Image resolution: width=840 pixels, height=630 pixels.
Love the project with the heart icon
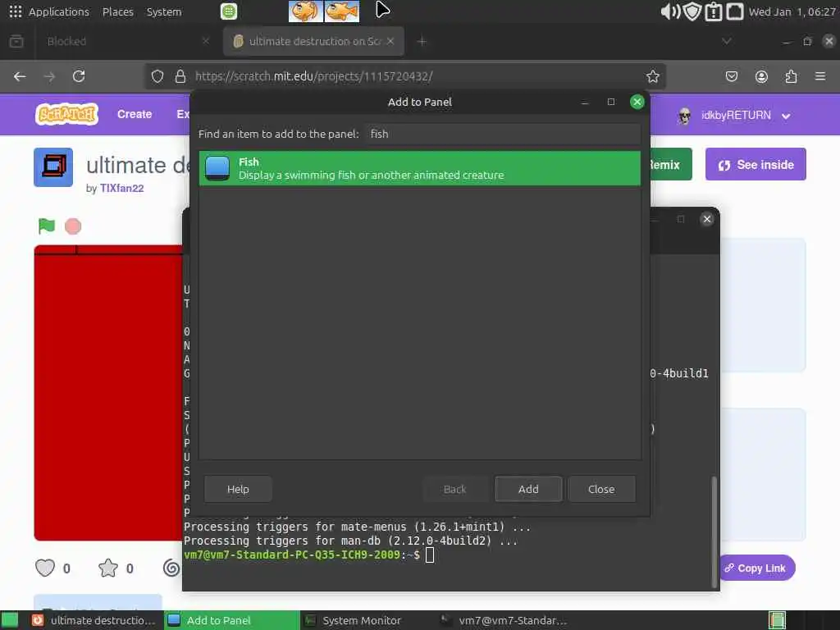tap(45, 568)
